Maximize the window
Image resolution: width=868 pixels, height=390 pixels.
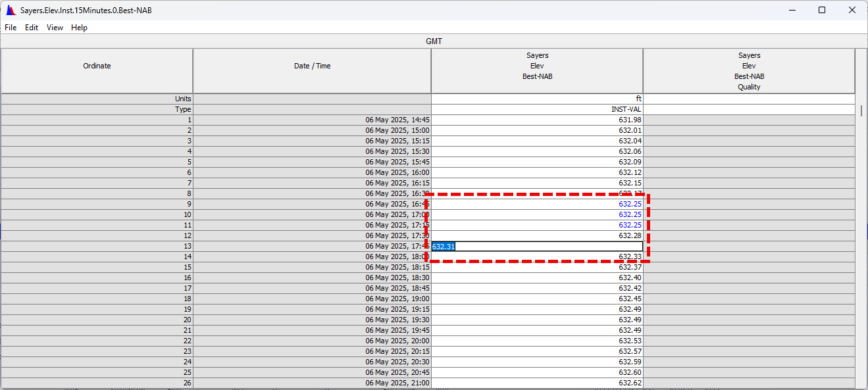(822, 10)
